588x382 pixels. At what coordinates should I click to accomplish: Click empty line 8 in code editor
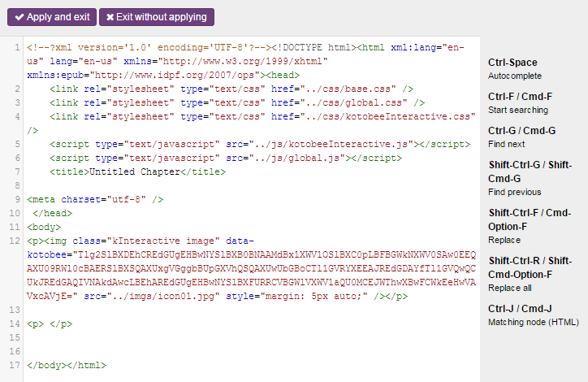point(251,186)
